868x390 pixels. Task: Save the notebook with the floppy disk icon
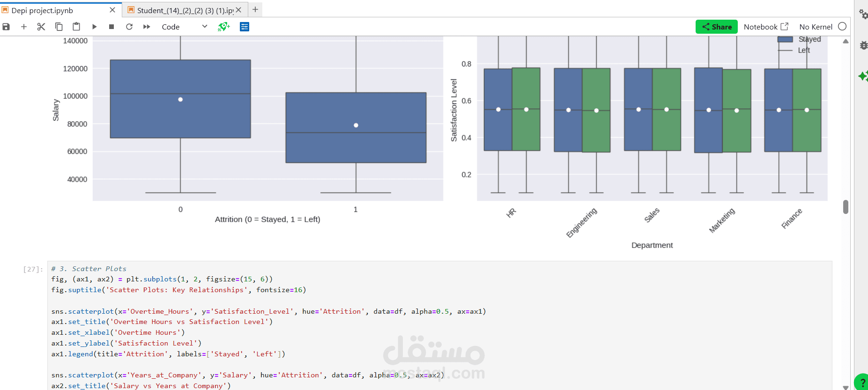click(x=6, y=27)
